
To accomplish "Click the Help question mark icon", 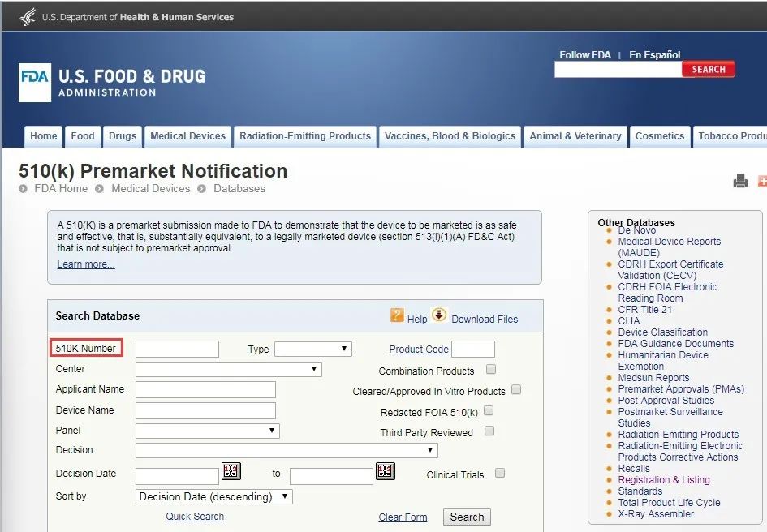I will (x=397, y=315).
